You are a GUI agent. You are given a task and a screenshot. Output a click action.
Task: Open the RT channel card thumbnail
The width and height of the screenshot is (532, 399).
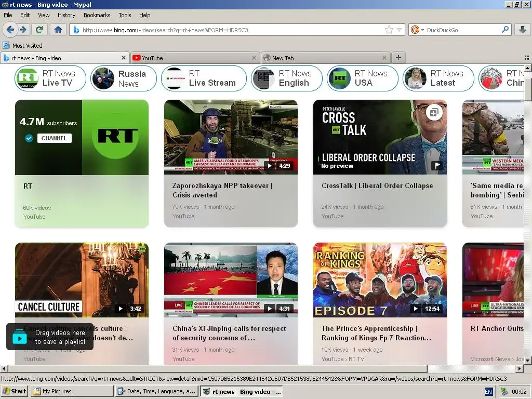point(82,137)
